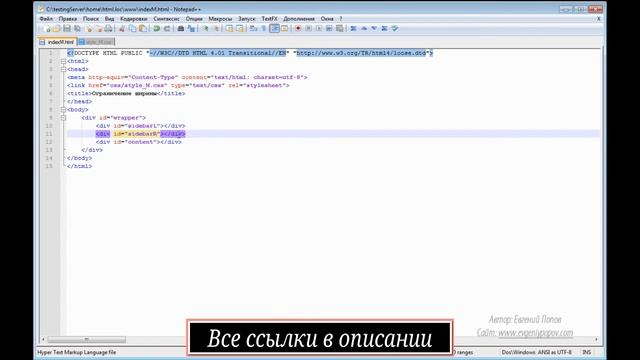Image resolution: width=640 pixels, height=360 pixels.
Task: Undo last action with green arrow
Action: click(x=156, y=29)
